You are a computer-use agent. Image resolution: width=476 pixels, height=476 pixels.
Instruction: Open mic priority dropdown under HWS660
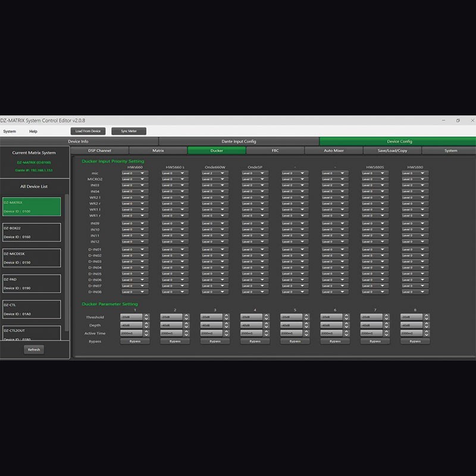[135, 173]
